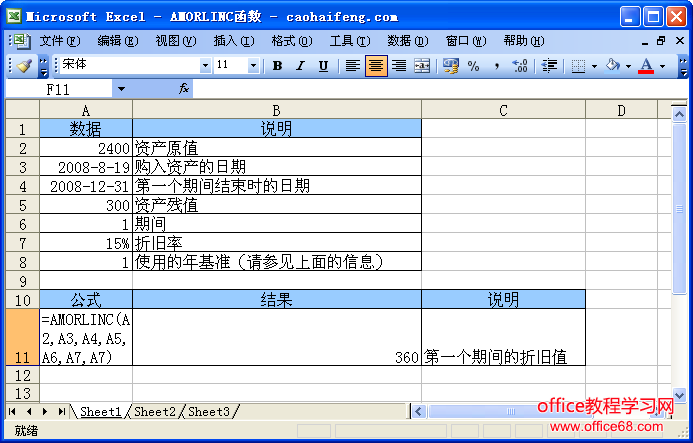Open font size dropdown 11
Viewport: 693px width, 443px height.
click(x=253, y=66)
